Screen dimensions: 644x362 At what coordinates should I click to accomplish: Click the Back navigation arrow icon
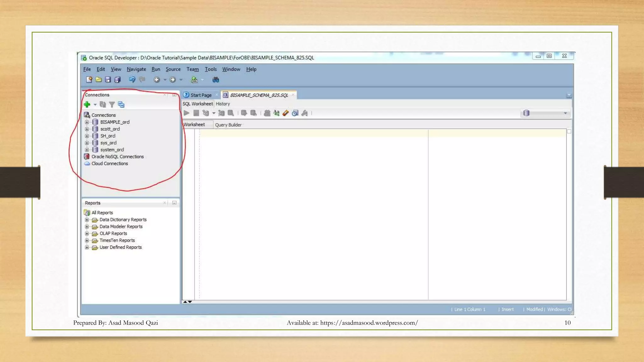157,80
